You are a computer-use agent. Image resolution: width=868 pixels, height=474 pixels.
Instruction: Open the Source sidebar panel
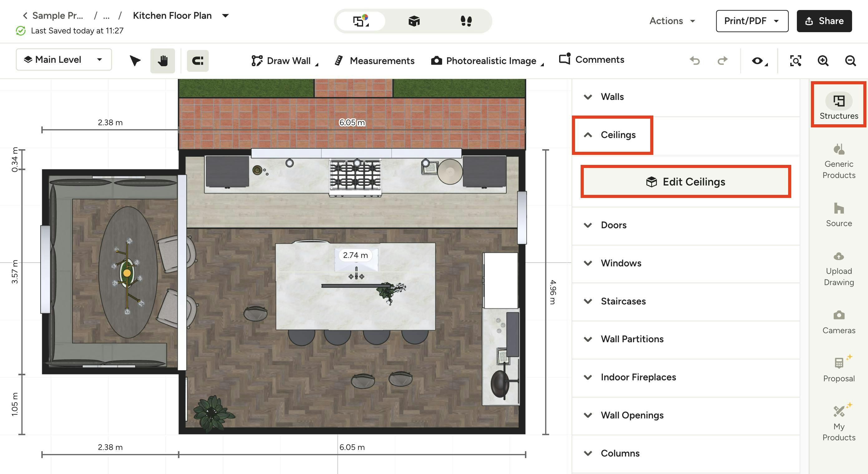[839, 215]
